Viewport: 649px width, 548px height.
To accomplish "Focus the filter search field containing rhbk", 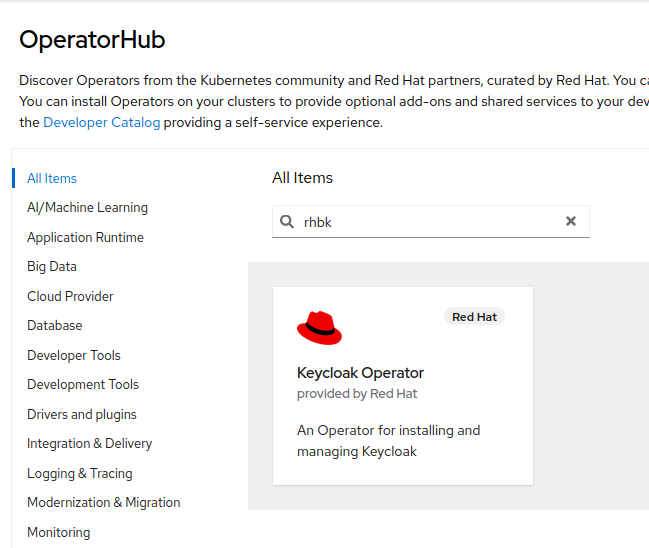I will [x=430, y=221].
